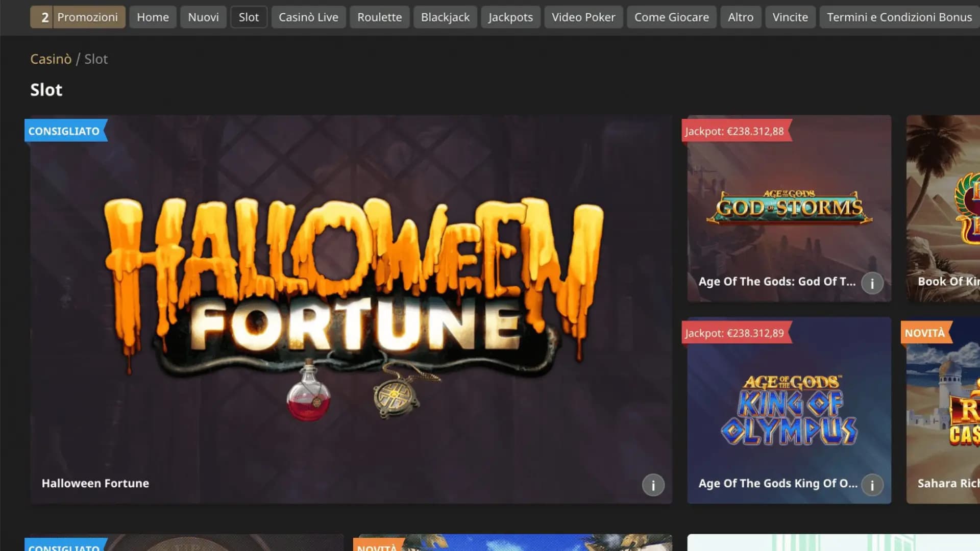
Task: Open Halloween Fortune game info
Action: click(x=653, y=485)
